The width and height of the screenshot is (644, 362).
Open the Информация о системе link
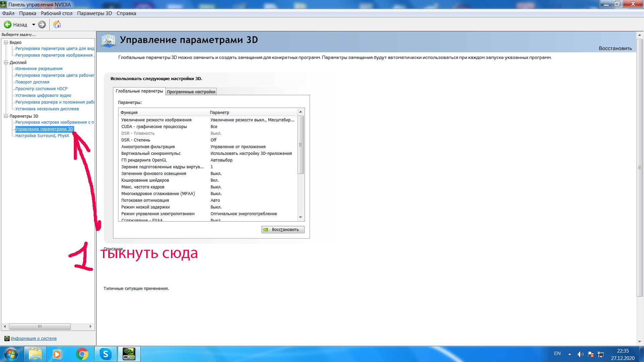(34, 339)
